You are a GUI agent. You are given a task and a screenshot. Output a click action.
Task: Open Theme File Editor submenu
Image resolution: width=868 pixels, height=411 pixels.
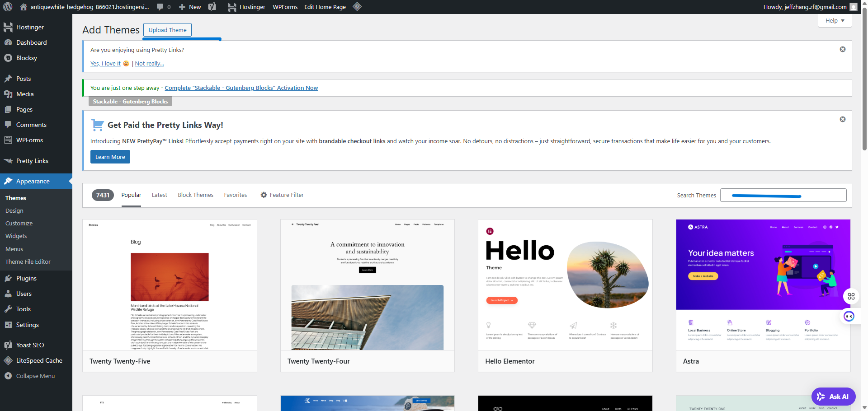pyautogui.click(x=28, y=262)
